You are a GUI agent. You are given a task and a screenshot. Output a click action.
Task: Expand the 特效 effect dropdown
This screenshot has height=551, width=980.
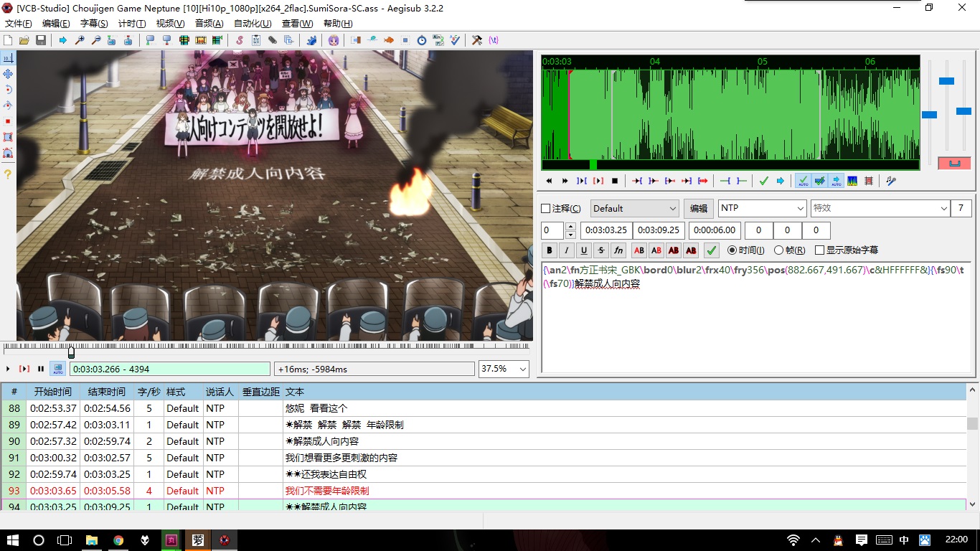tap(943, 208)
